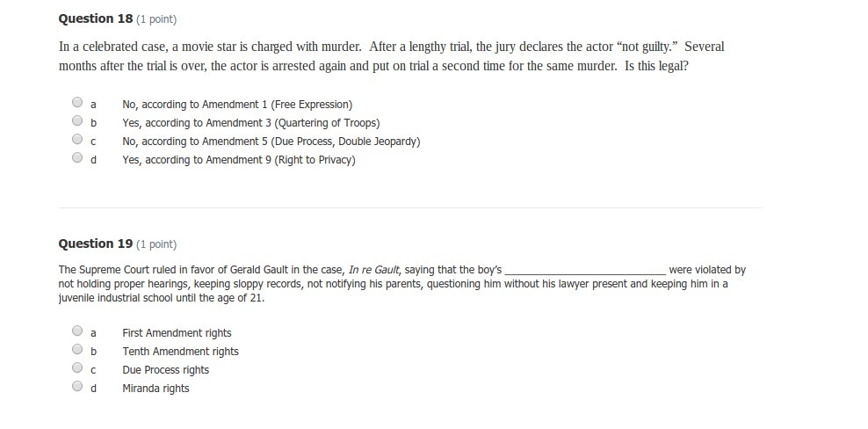Select radio button a for Question 18
The height and width of the screenshot is (429, 868).
coord(77,103)
